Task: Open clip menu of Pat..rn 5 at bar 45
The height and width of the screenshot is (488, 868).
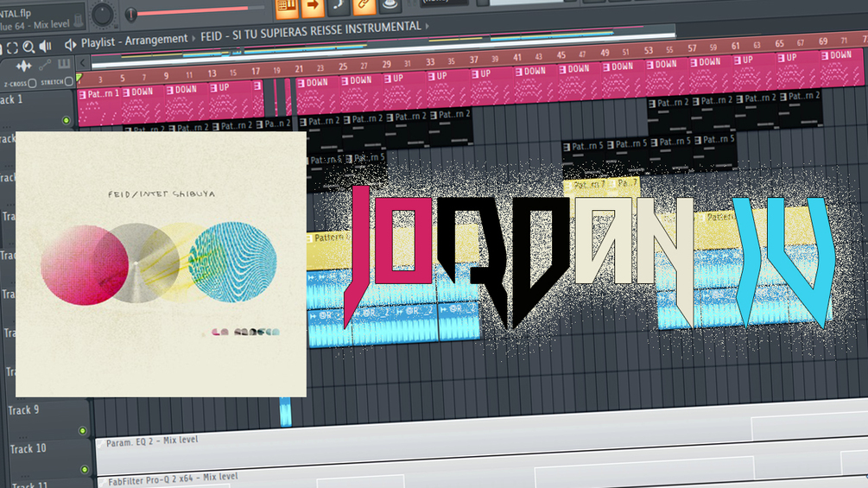Action: tap(567, 147)
